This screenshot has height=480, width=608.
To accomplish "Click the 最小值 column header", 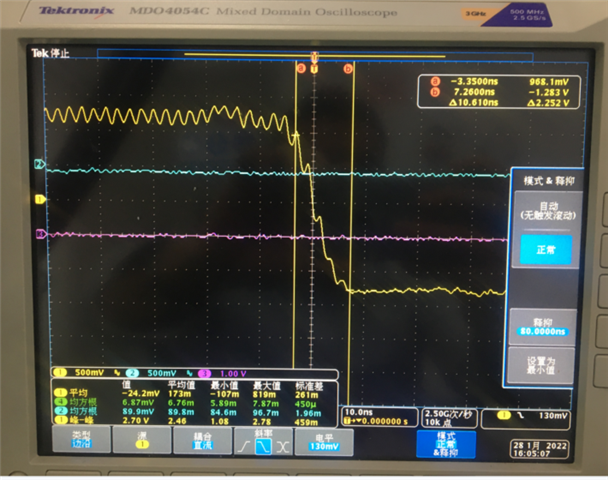I will click(x=224, y=385).
